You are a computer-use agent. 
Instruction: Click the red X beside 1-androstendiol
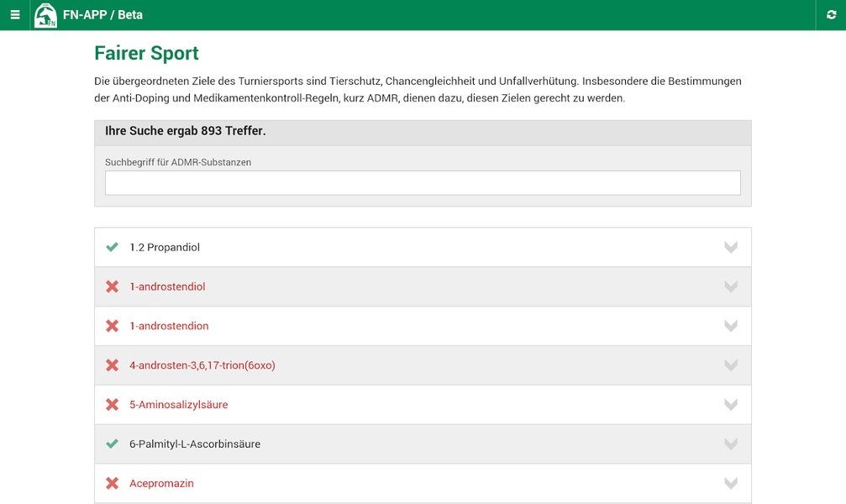(113, 286)
